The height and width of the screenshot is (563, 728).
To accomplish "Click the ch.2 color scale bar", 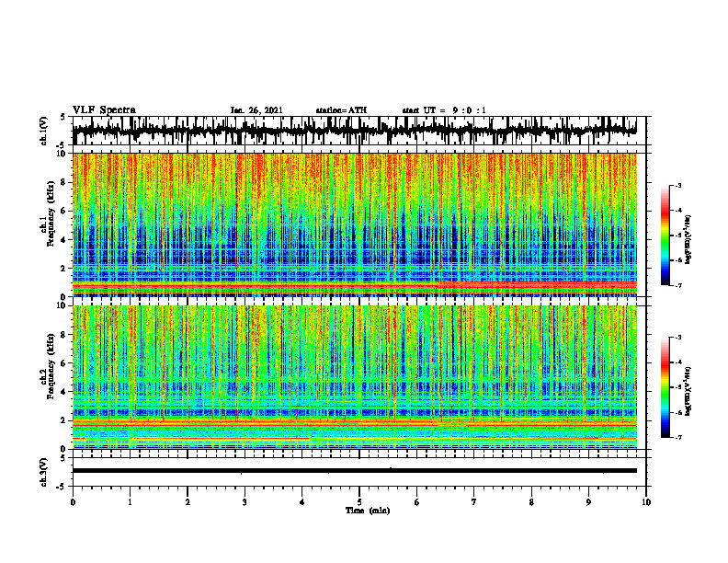I will 665,387.
